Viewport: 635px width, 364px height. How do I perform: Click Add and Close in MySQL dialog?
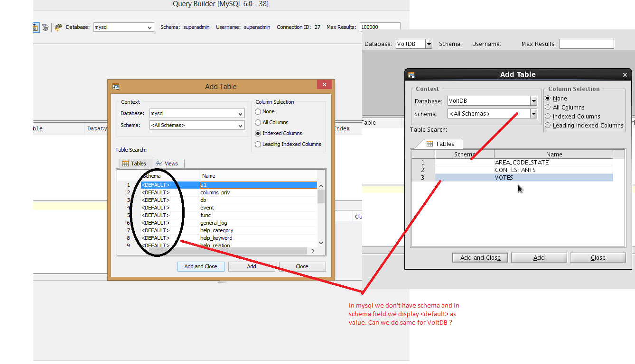pos(201,266)
